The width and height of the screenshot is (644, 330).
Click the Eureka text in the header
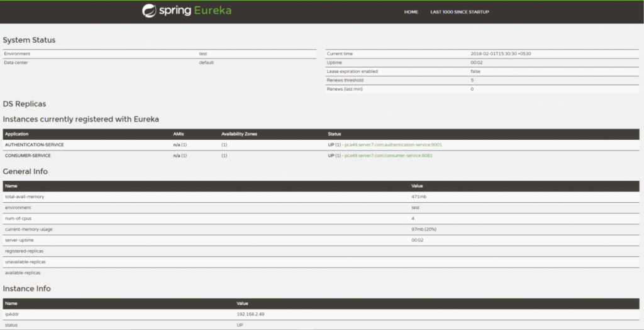213,11
